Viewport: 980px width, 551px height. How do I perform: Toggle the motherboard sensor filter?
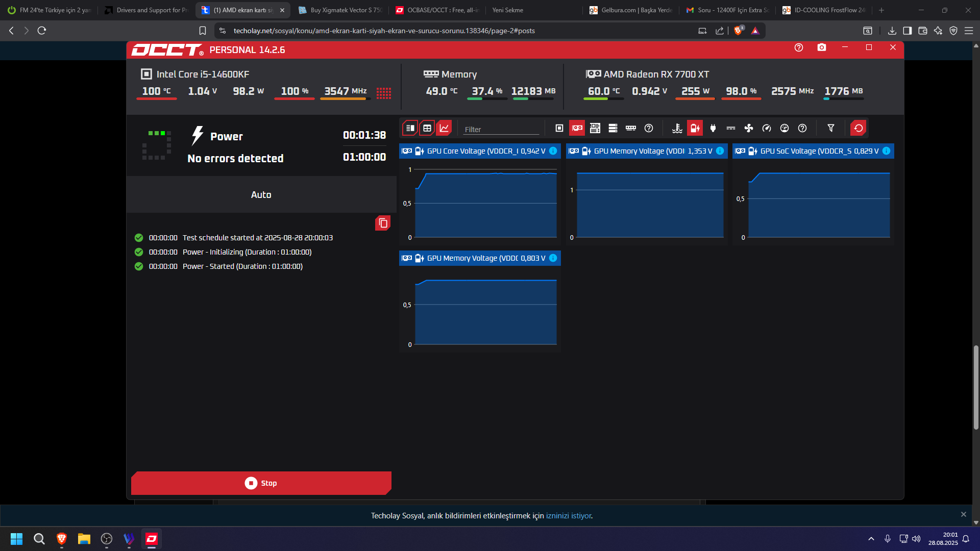click(595, 128)
